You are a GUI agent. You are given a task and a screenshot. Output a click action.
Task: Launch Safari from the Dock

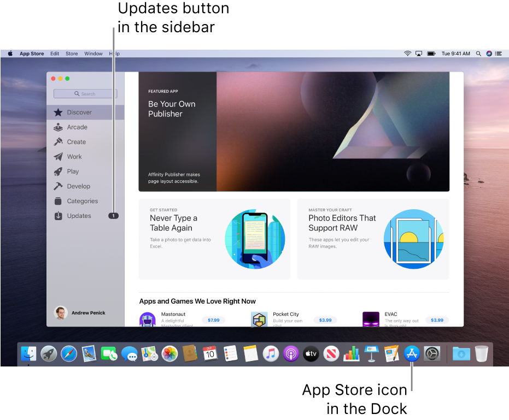(x=69, y=353)
